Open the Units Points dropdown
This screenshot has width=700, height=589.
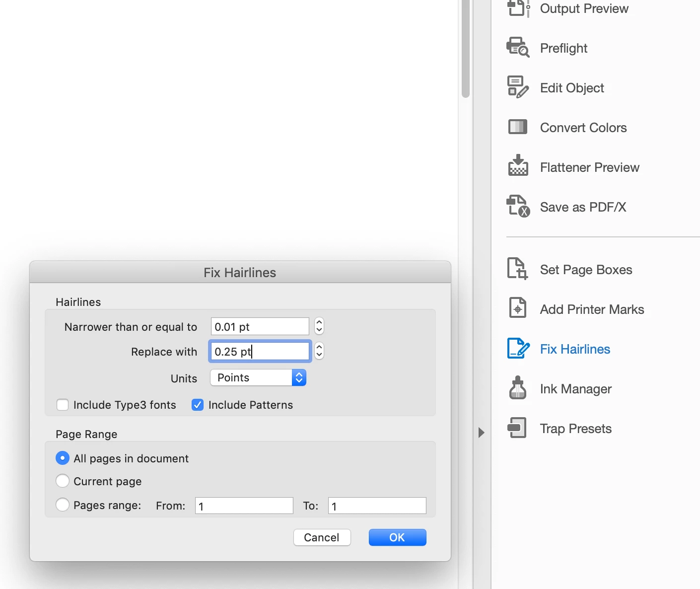pyautogui.click(x=258, y=377)
